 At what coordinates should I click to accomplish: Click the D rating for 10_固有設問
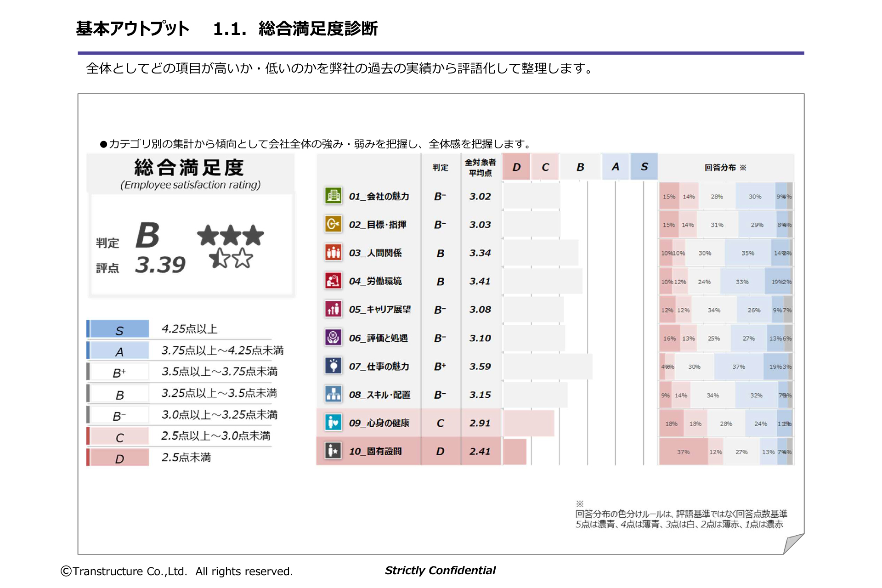(x=440, y=452)
